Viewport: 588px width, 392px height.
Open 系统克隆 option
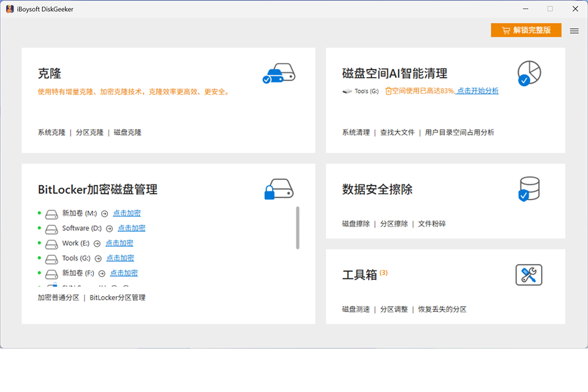point(52,132)
